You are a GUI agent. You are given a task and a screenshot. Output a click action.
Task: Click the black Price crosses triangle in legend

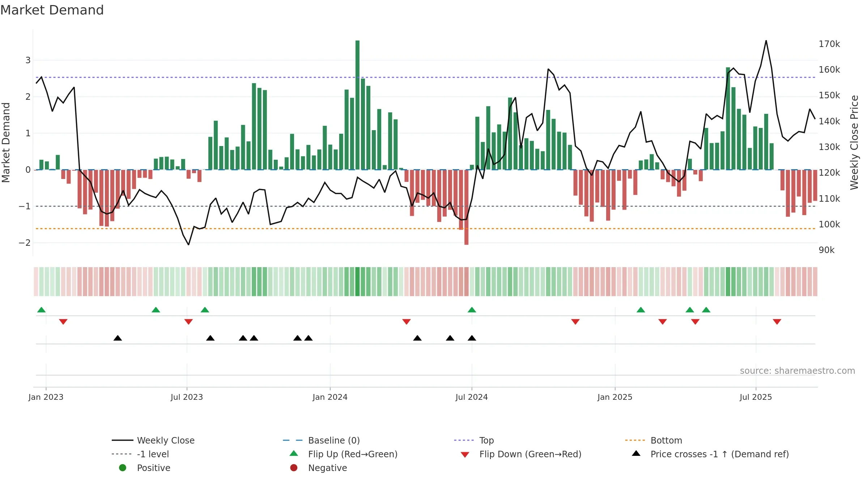[636, 453]
